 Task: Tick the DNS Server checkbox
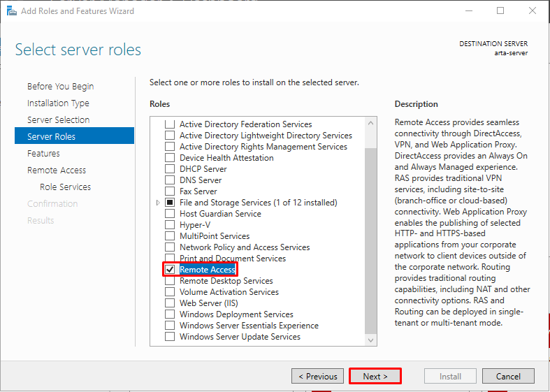tap(170, 180)
